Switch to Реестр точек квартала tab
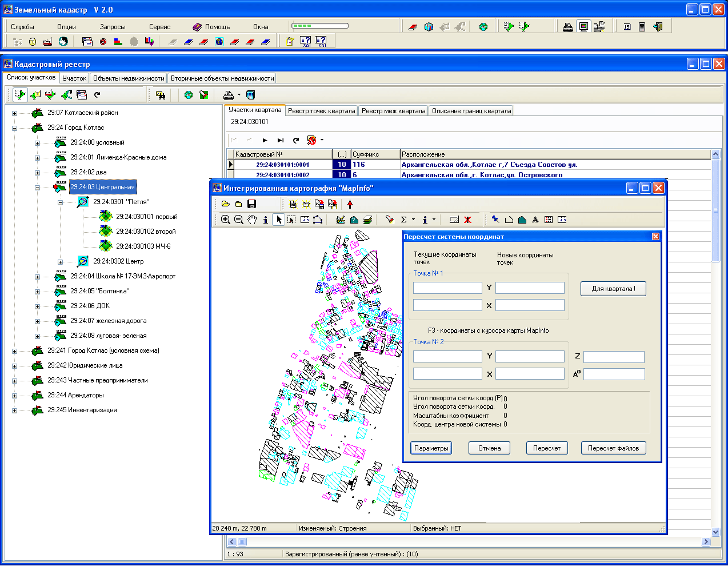The width and height of the screenshot is (728, 566). point(321,111)
